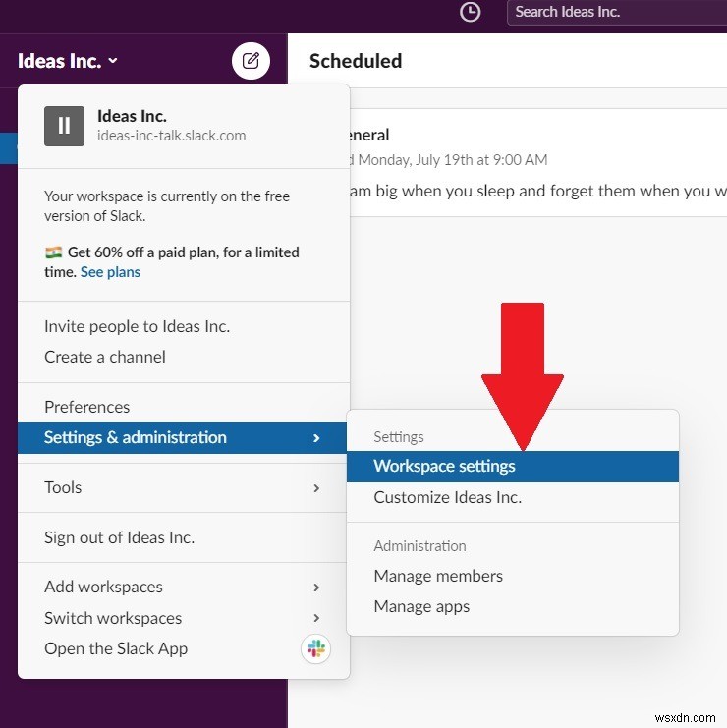Click the compose new message icon
The height and width of the screenshot is (728, 727).
point(251,61)
